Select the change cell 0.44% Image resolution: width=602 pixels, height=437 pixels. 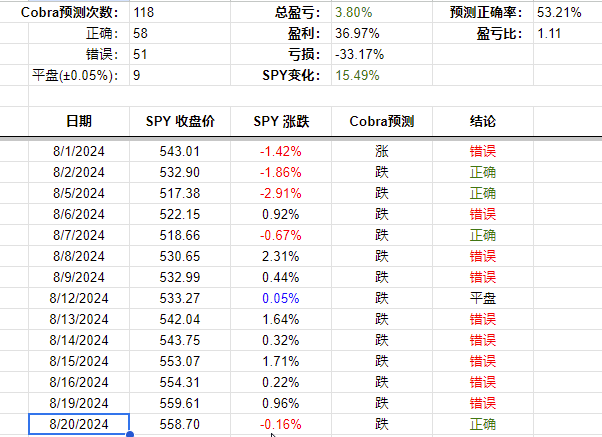pos(281,277)
